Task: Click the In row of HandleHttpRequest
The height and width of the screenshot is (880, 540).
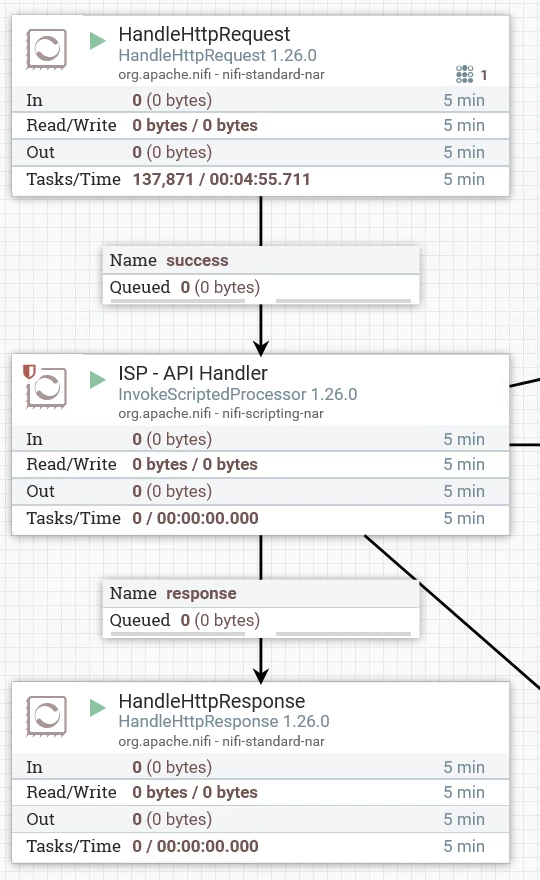Action: (260, 100)
